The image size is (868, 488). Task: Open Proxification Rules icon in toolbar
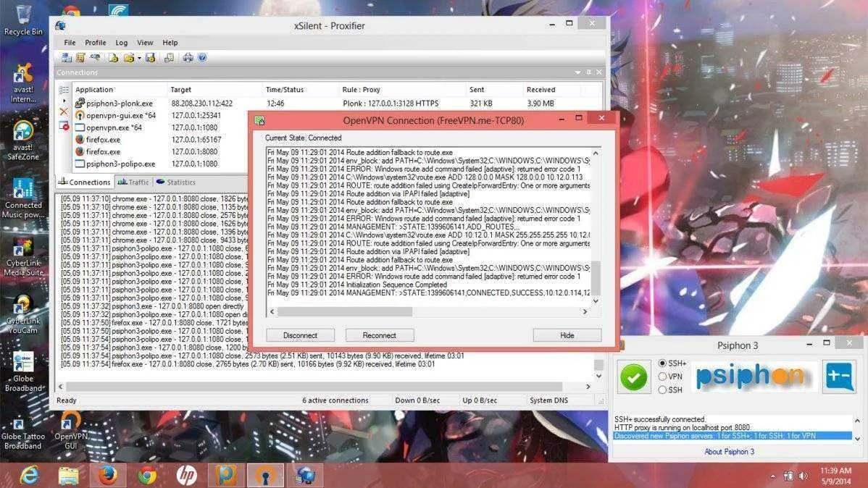[x=81, y=57]
